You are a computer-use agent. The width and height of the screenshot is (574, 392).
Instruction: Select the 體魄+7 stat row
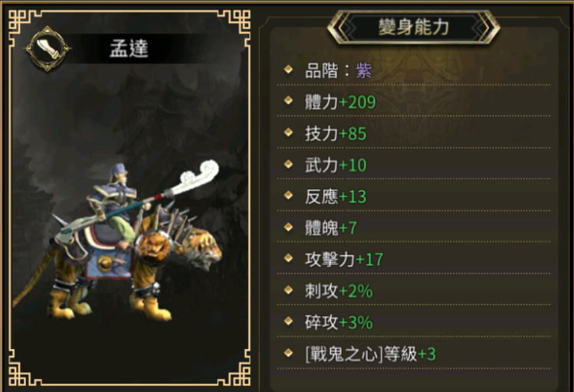click(414, 228)
